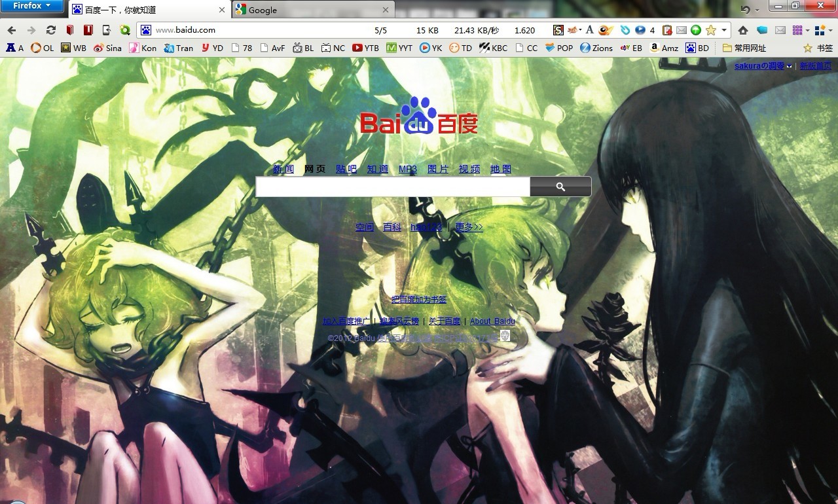The width and height of the screenshot is (838, 504).
Task: Click the Baidu paw site icon in address bar
Action: coord(145,30)
